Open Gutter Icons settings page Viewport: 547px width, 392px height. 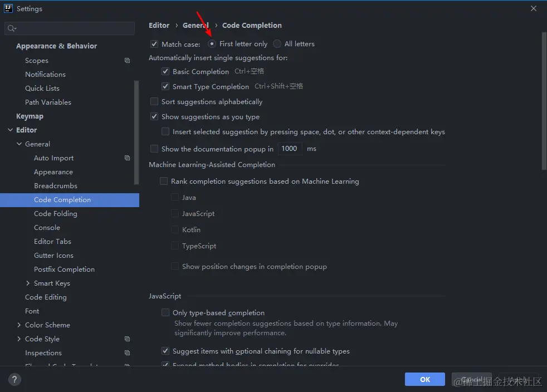(x=53, y=255)
